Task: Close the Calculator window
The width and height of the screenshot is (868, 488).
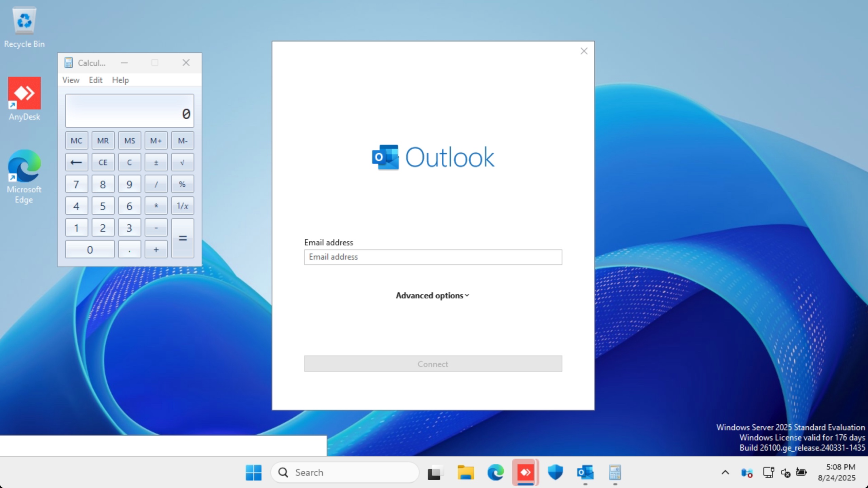Action: point(186,63)
